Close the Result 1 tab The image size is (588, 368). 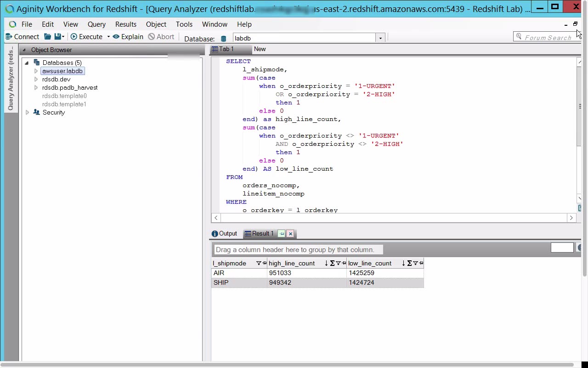[x=290, y=234]
